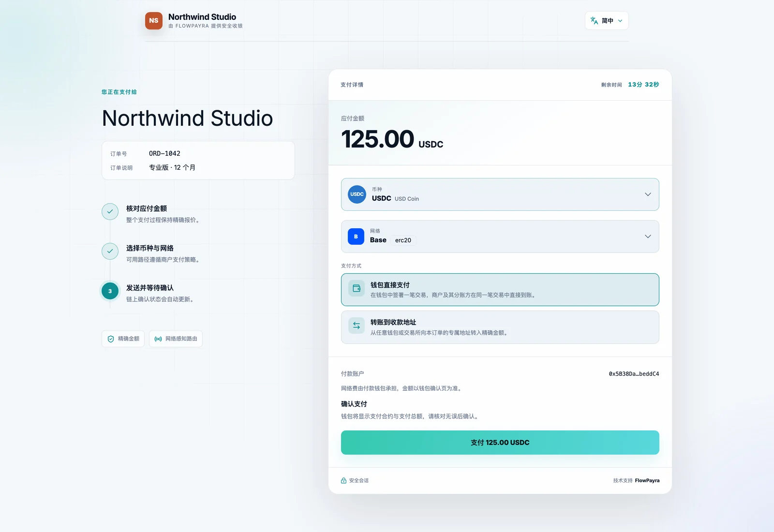Click the 安全会话 footer text
The height and width of the screenshot is (532, 774).
pyautogui.click(x=359, y=481)
